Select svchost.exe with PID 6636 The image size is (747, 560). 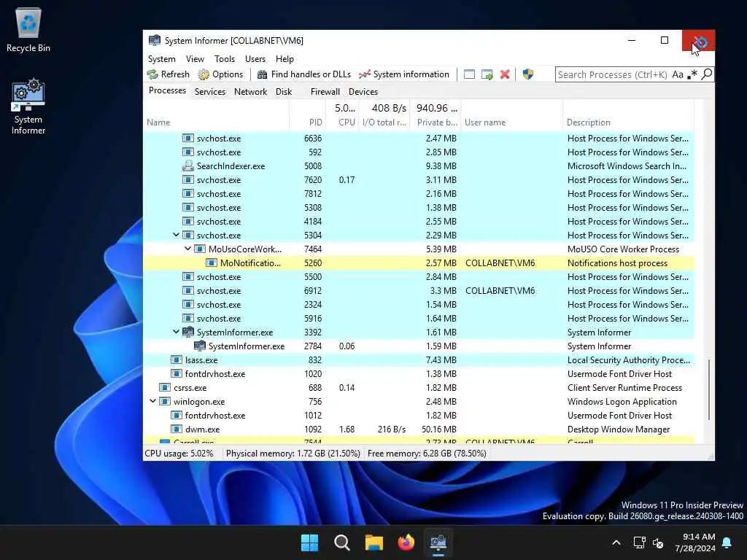[418, 138]
